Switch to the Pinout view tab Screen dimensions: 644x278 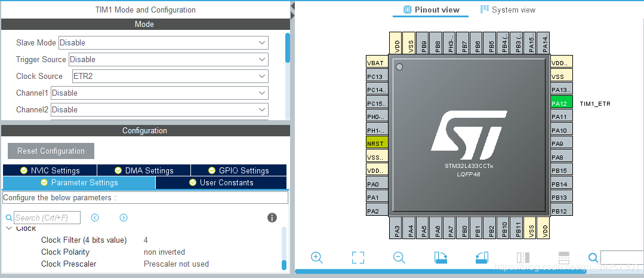click(x=431, y=10)
